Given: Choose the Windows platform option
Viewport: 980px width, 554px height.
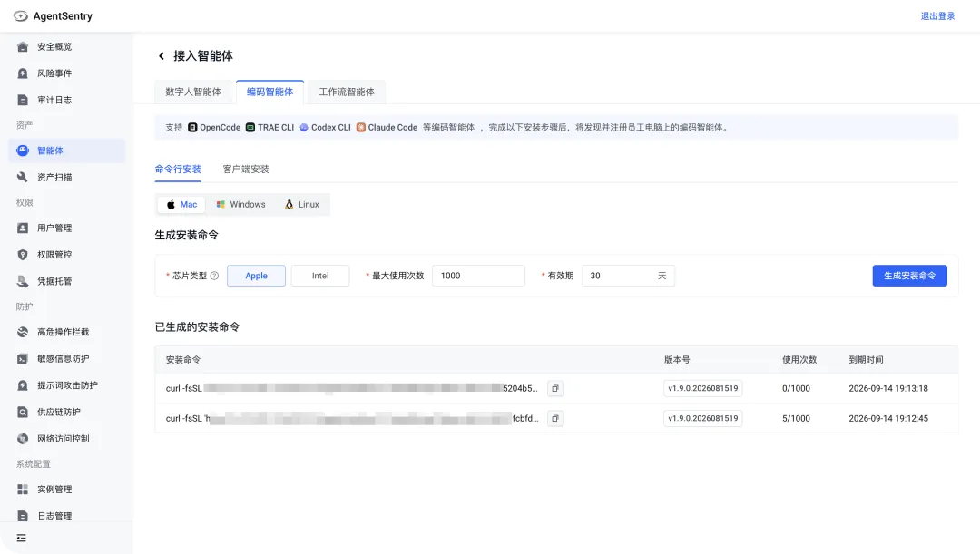Looking at the screenshot, I should click(x=240, y=204).
